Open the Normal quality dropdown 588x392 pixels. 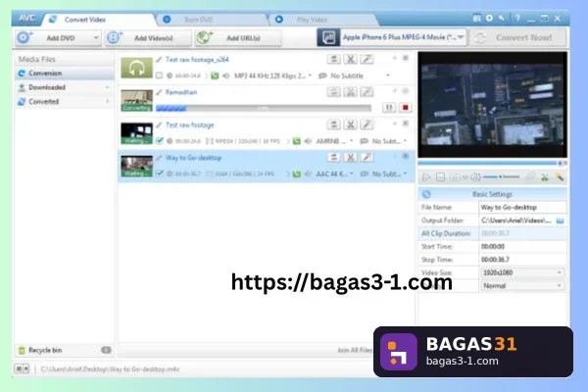click(522, 286)
